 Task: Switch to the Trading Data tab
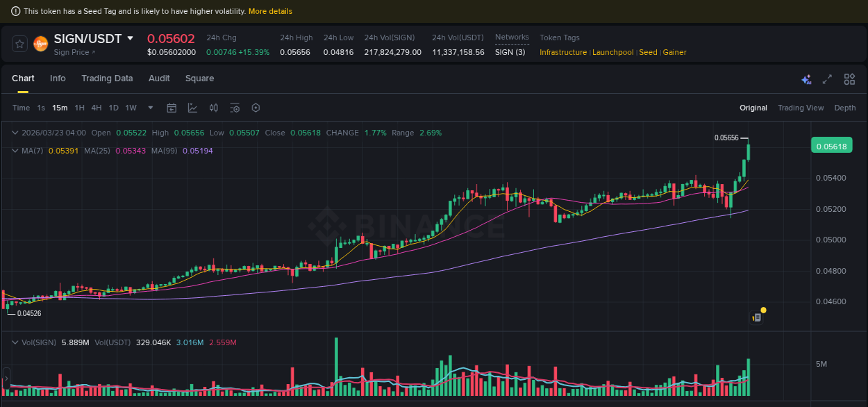(x=107, y=78)
